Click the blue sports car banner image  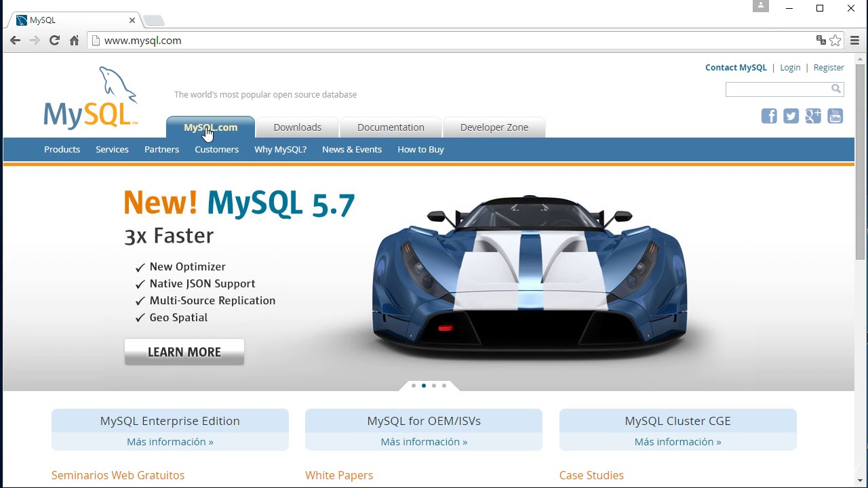(x=530, y=276)
